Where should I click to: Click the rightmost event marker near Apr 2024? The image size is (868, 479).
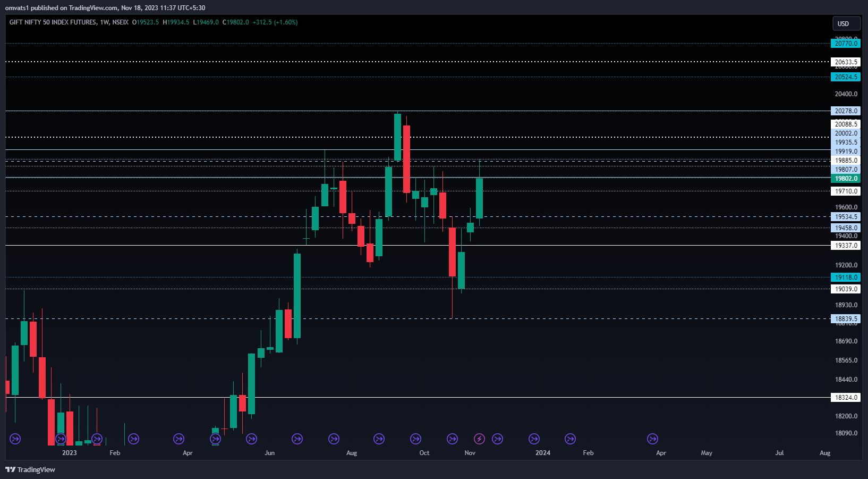(x=652, y=439)
